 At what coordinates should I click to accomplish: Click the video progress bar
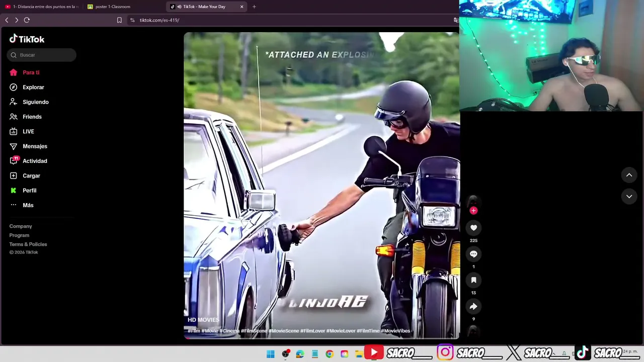[x=321, y=338]
